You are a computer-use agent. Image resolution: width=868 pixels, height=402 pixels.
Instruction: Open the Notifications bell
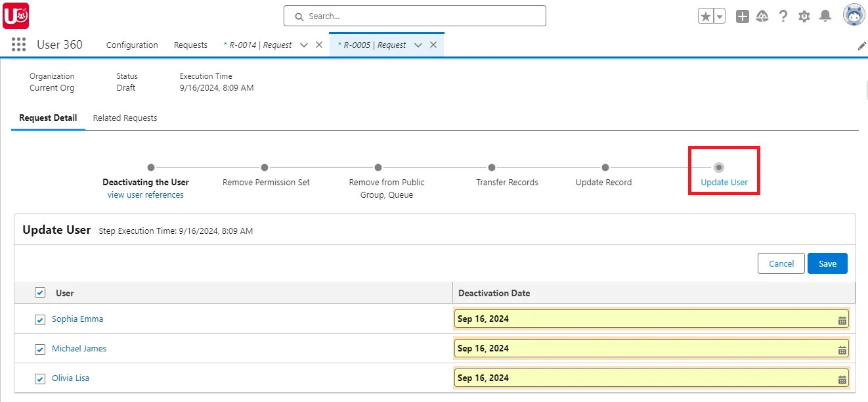[x=825, y=16]
